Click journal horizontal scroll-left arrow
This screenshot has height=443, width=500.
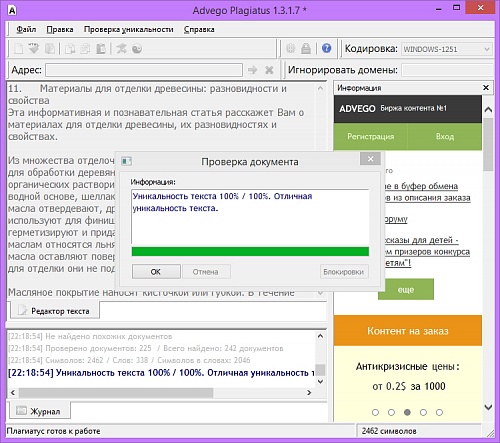(x=13, y=393)
